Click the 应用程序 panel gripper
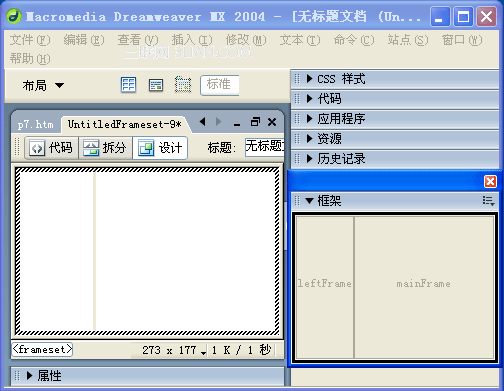The height and width of the screenshot is (391, 504). click(297, 119)
